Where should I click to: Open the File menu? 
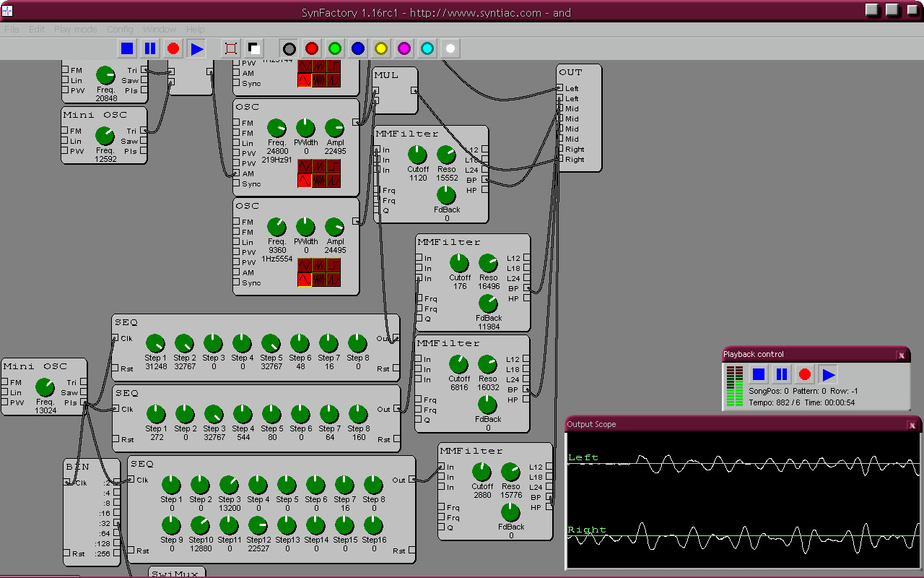12,30
